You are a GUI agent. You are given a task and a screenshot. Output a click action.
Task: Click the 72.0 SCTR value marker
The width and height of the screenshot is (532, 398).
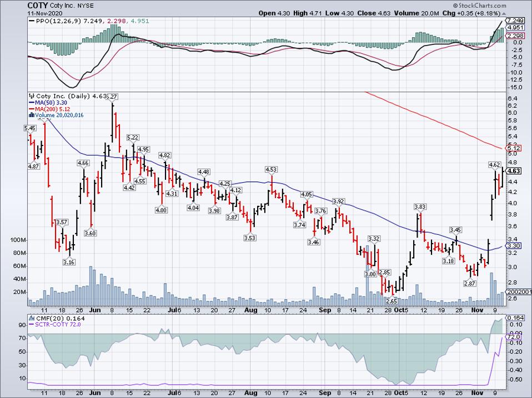[x=514, y=336]
